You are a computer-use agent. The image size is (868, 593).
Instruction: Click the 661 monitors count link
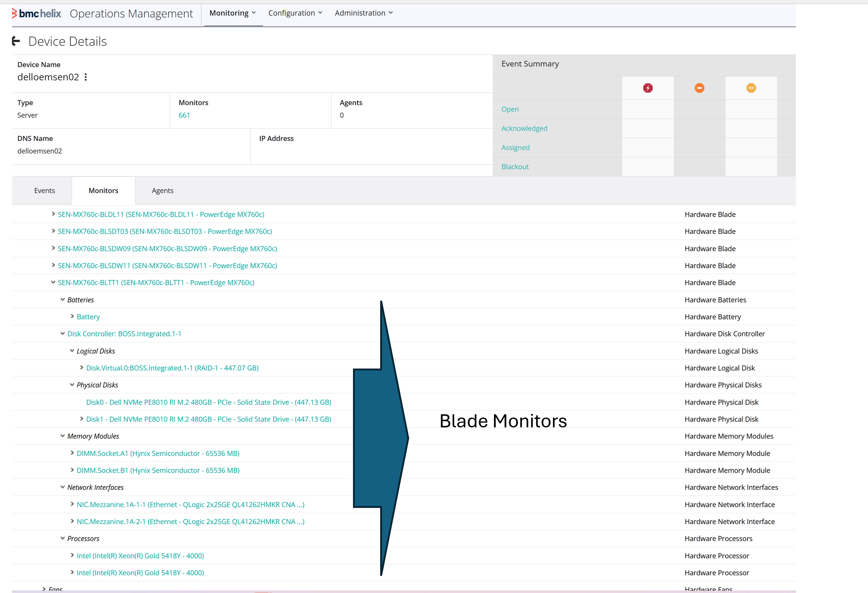tap(184, 115)
